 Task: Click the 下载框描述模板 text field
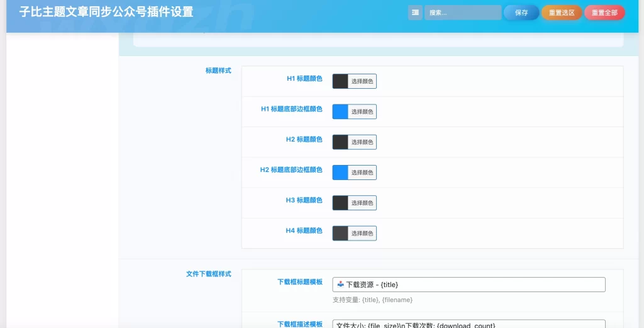tap(469, 324)
